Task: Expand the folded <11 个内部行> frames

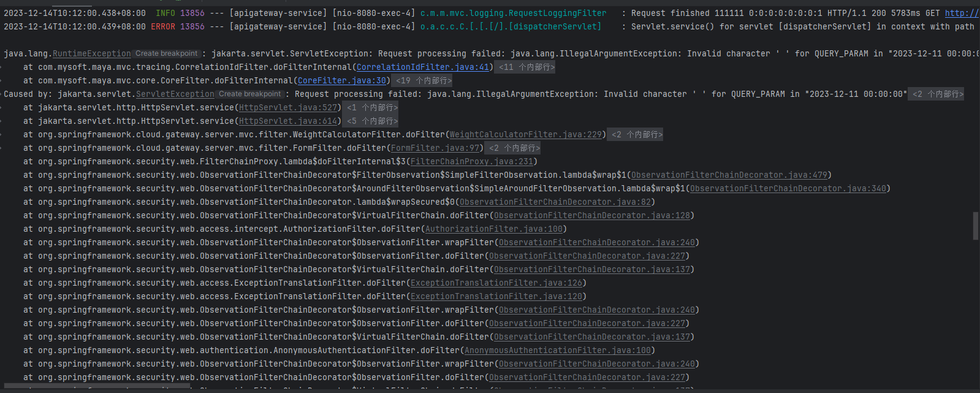Action: point(526,67)
